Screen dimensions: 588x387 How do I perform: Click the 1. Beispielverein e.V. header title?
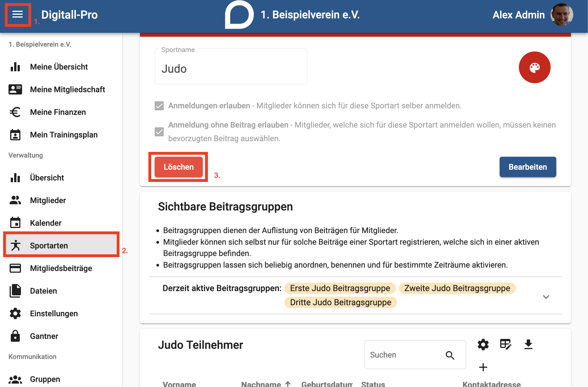[310, 15]
